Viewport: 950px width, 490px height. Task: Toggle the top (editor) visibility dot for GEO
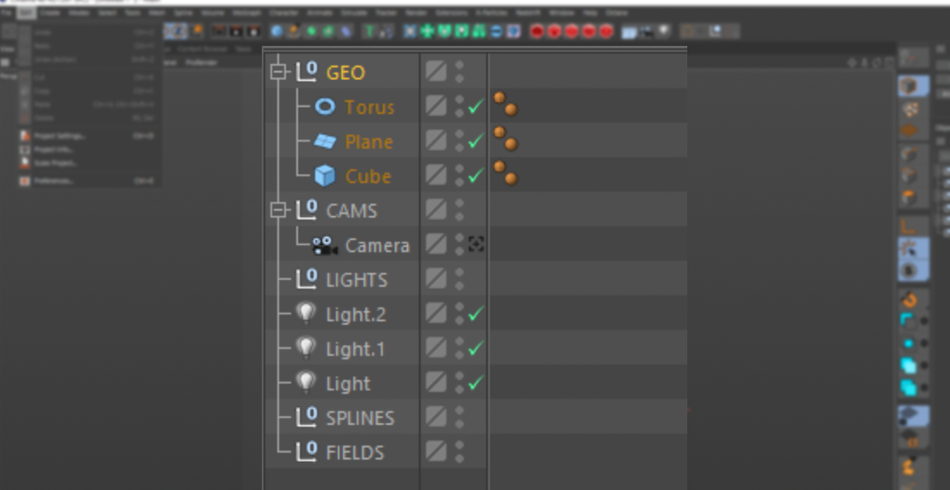click(459, 65)
